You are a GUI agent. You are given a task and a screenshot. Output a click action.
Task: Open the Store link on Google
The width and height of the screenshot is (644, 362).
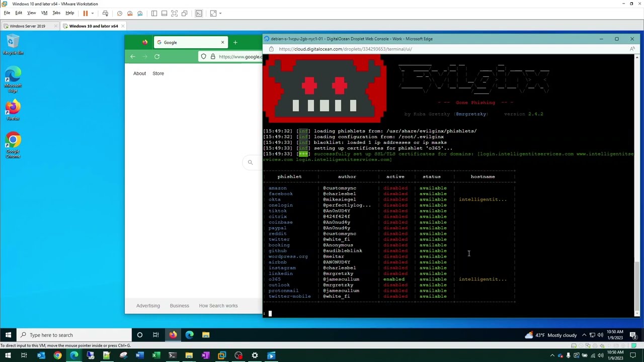pyautogui.click(x=158, y=73)
